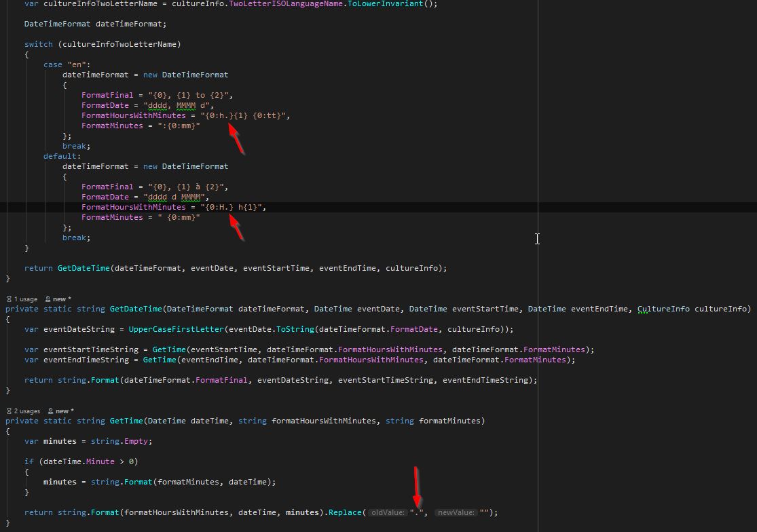
Task: Click the "dddd, MMMM d" date string
Action: [177, 105]
